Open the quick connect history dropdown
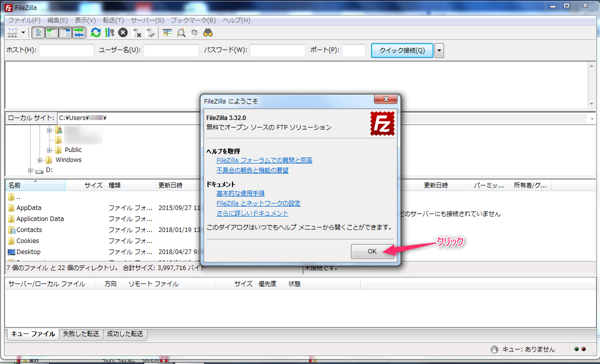Screen dimensions: 600x364 pyautogui.click(x=439, y=50)
